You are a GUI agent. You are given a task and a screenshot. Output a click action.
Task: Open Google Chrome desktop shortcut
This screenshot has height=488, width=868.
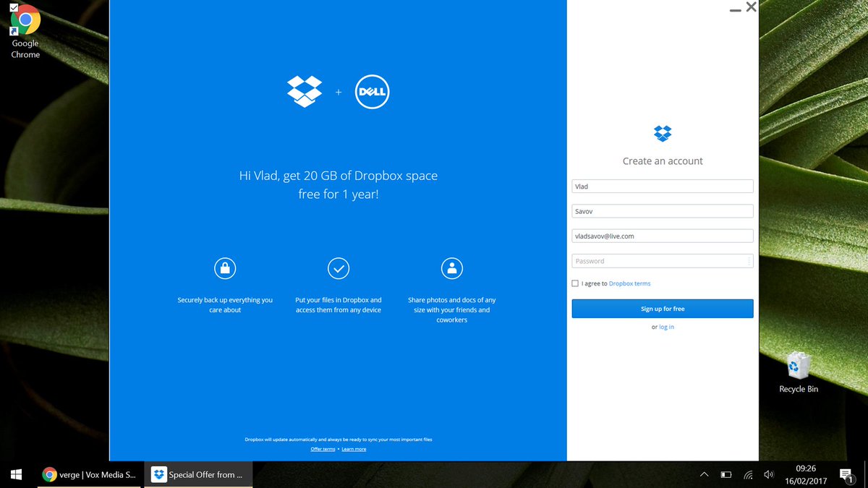(x=25, y=30)
